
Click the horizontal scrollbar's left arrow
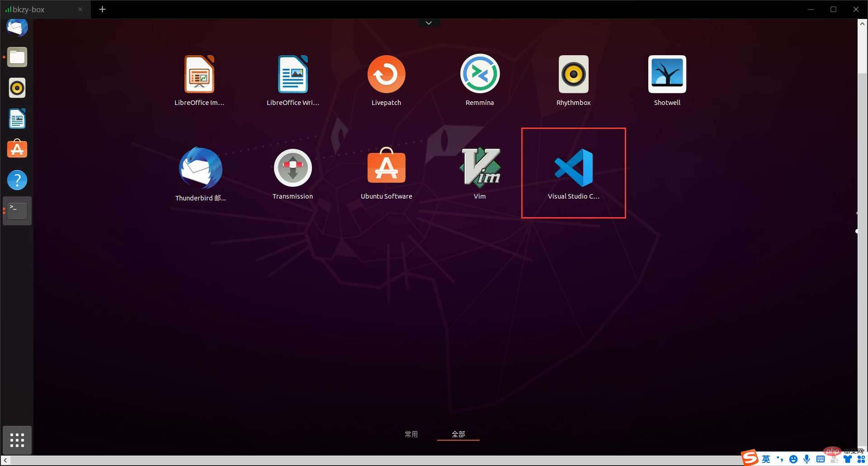pos(5,461)
